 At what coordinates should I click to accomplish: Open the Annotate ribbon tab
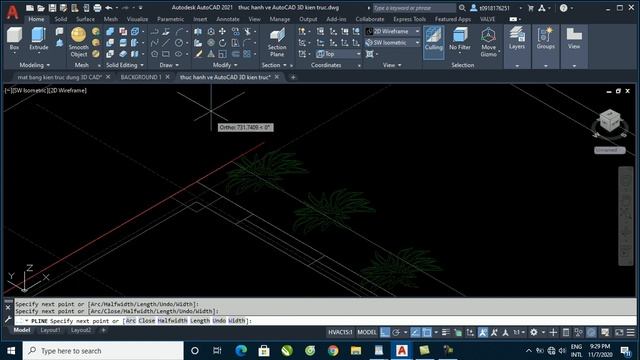(228, 19)
